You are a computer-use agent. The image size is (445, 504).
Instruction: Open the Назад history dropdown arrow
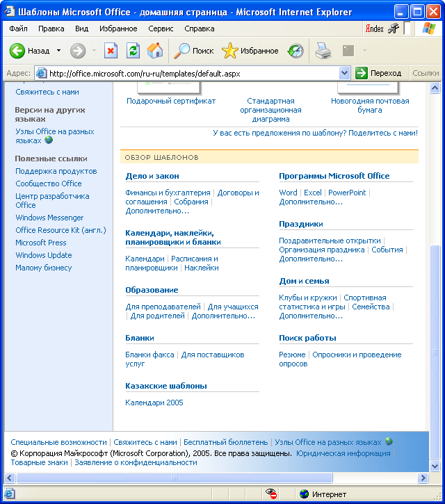click(x=58, y=51)
